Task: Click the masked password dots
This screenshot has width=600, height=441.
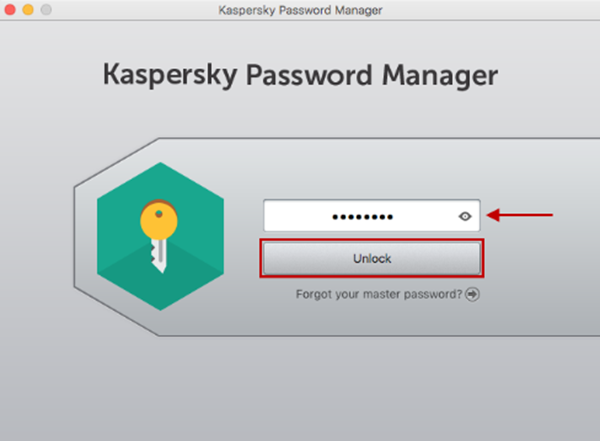Action: pyautogui.click(x=362, y=217)
